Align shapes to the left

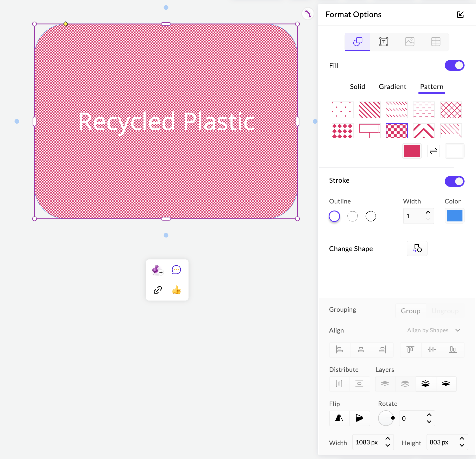tap(340, 350)
